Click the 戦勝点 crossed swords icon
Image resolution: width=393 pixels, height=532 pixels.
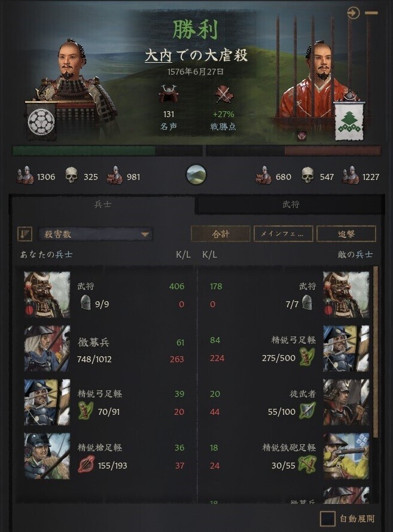tap(224, 94)
